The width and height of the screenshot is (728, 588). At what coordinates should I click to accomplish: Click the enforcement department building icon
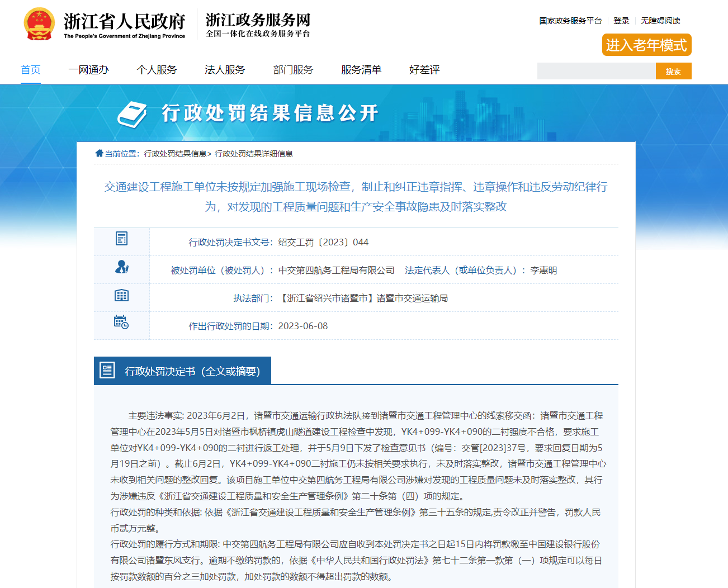pyautogui.click(x=121, y=296)
